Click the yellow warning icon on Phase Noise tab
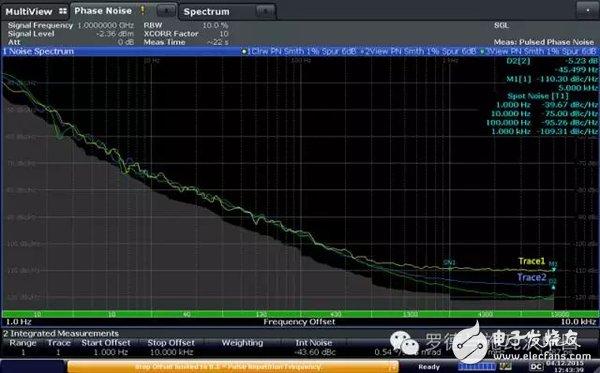The height and width of the screenshot is (373, 600). pyautogui.click(x=142, y=10)
